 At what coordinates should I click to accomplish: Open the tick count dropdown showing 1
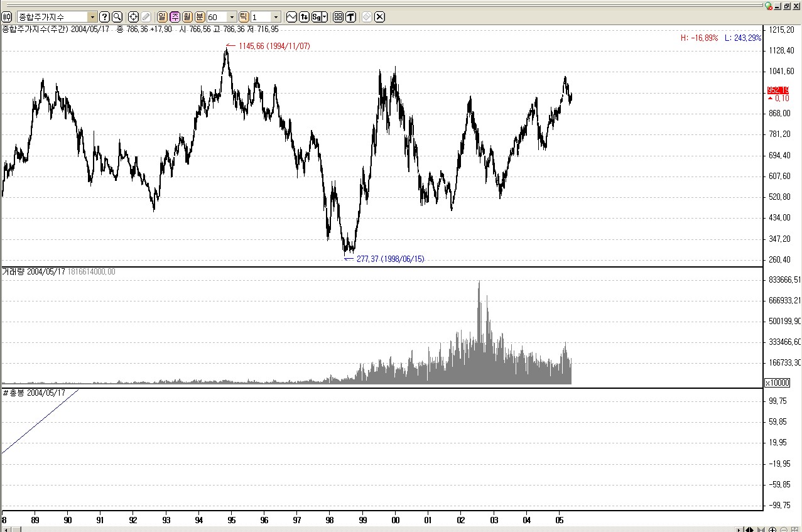[x=276, y=17]
